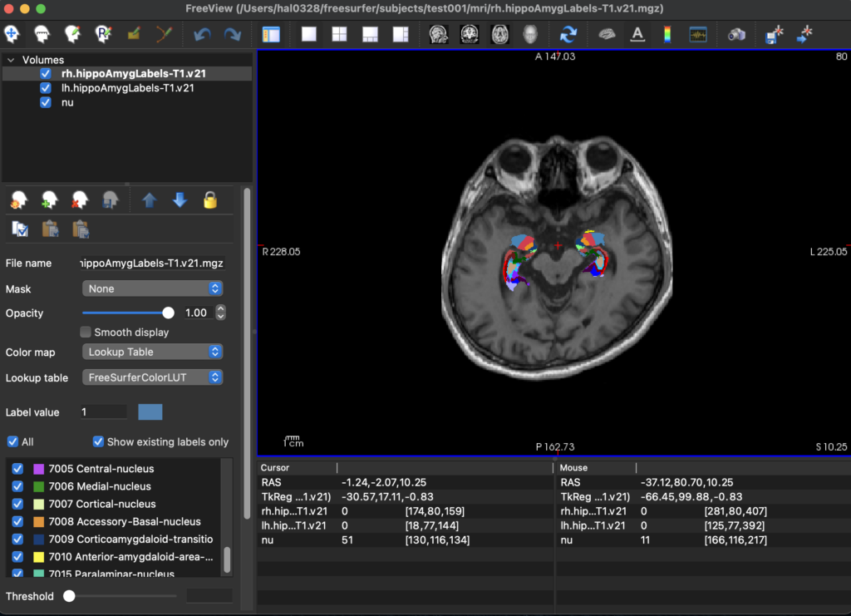Toggle Show existing labels only
The height and width of the screenshot is (616, 851).
coord(99,442)
